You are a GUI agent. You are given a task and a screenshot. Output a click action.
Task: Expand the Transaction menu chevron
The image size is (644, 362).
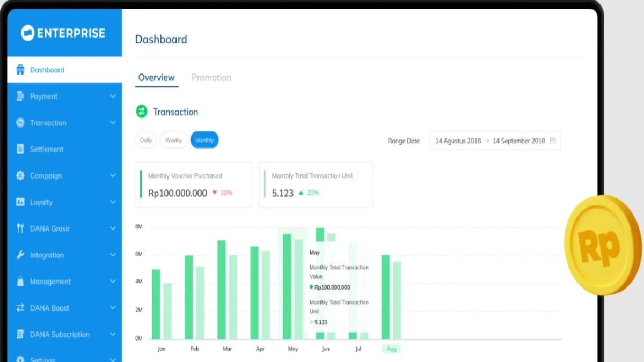[x=113, y=123]
